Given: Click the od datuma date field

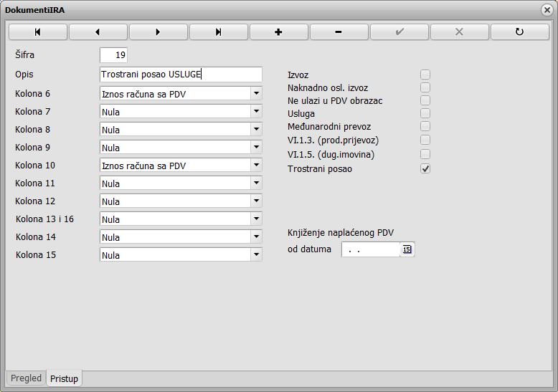Looking at the screenshot, I should pos(372,249).
